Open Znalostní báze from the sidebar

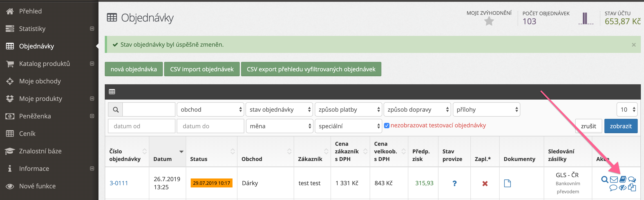[40, 151]
